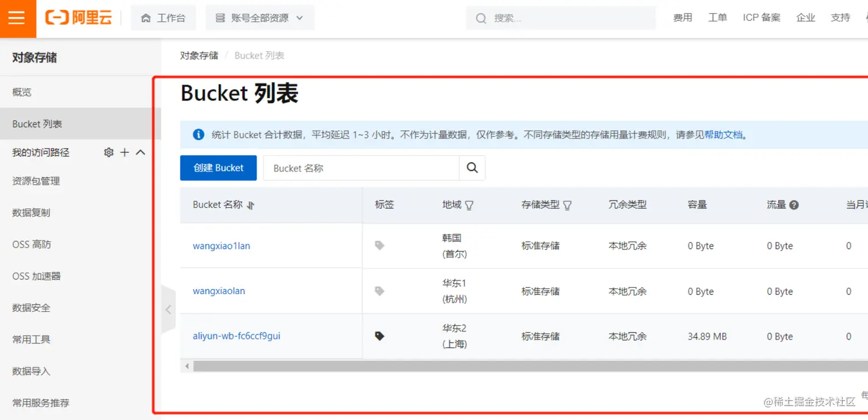
Task: Click the Alibaba Cloud logo
Action: (79, 18)
